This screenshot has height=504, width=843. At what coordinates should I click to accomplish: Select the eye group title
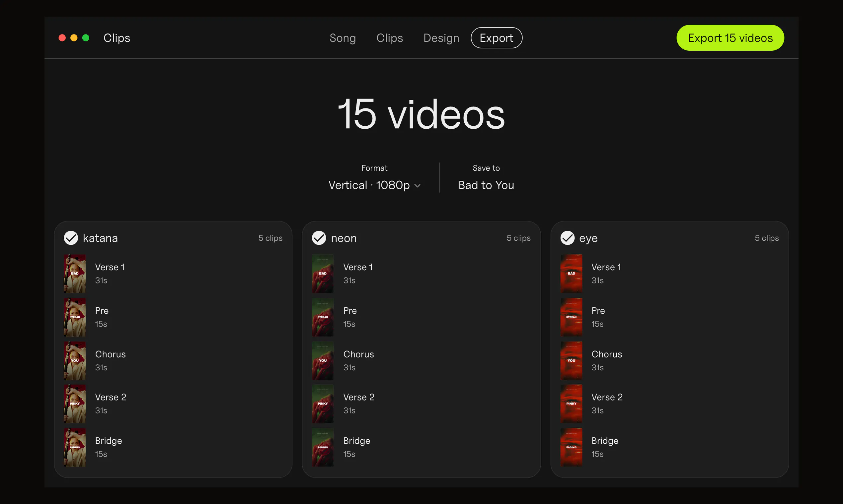(x=588, y=238)
